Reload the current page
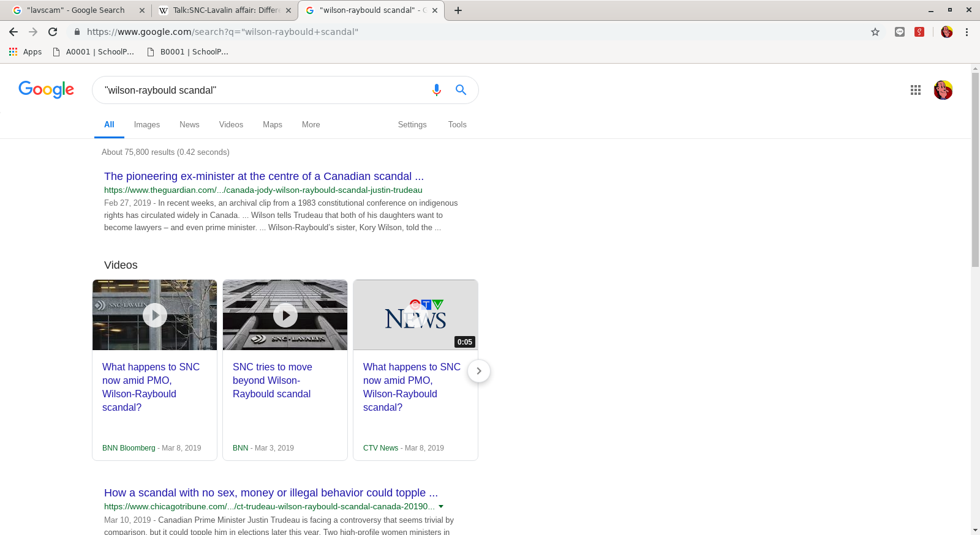 click(53, 32)
